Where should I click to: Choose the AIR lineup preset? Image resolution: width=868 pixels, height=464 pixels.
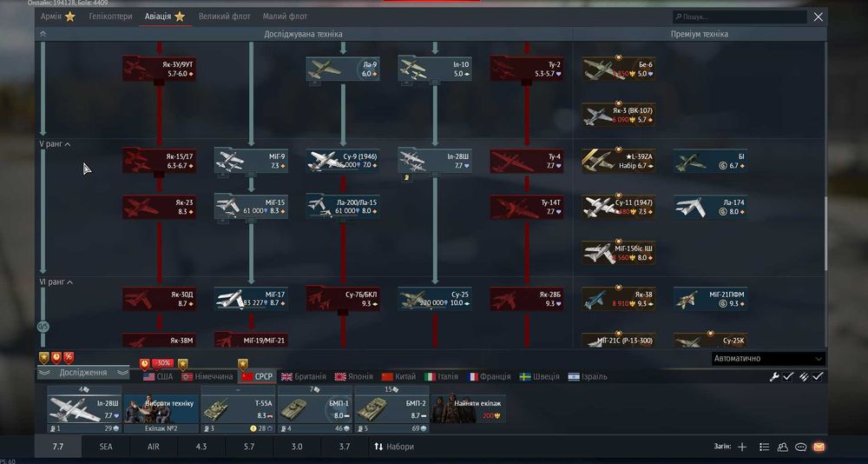pyautogui.click(x=154, y=447)
